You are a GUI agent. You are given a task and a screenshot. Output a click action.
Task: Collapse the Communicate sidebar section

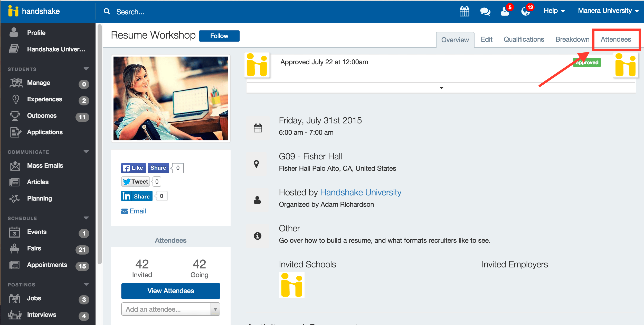coord(86,152)
